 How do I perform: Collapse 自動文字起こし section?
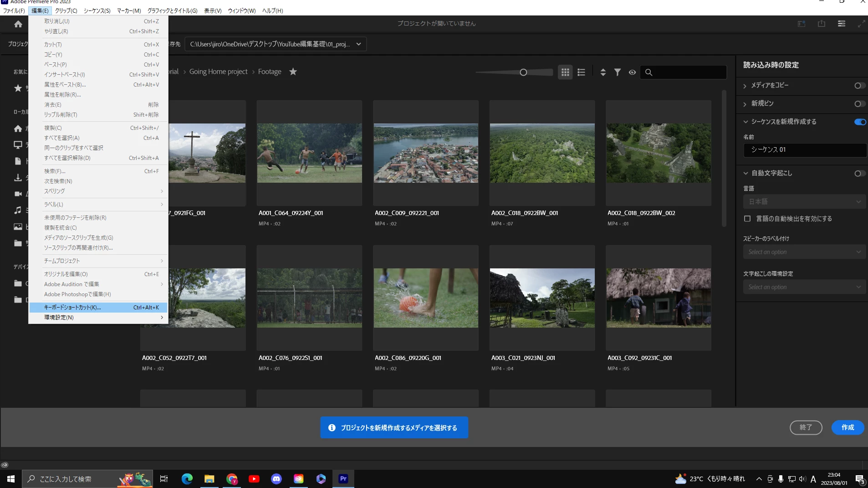pyautogui.click(x=745, y=173)
